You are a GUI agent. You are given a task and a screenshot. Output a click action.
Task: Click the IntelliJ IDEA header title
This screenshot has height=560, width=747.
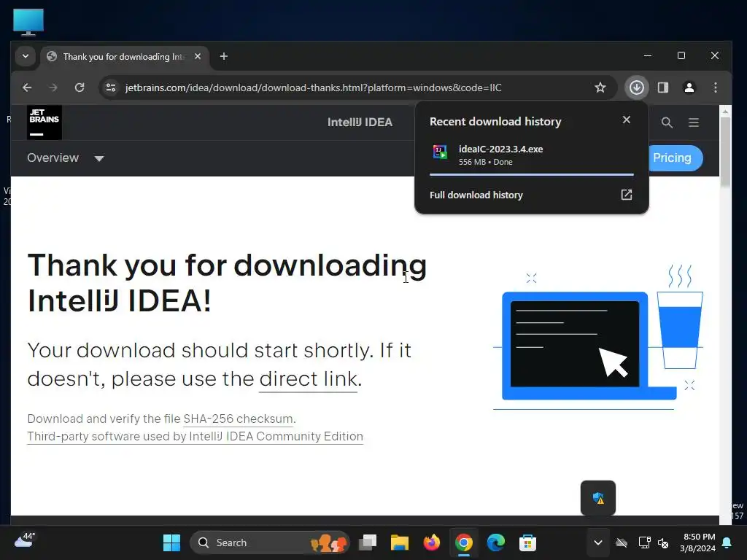click(x=360, y=122)
